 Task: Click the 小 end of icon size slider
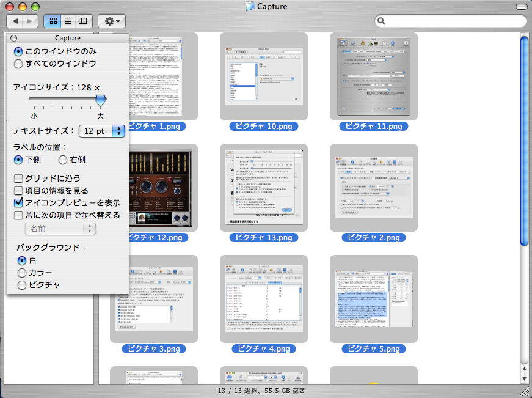coord(34,116)
